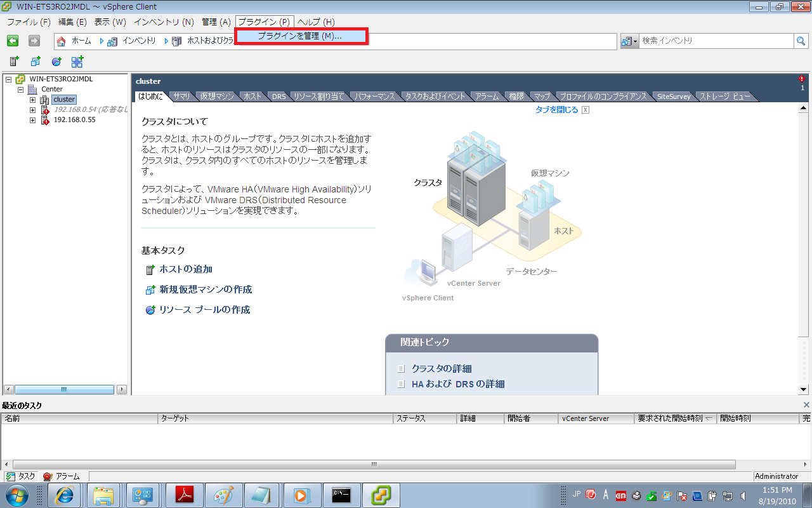Click the タスク button in the status bar

20,476
